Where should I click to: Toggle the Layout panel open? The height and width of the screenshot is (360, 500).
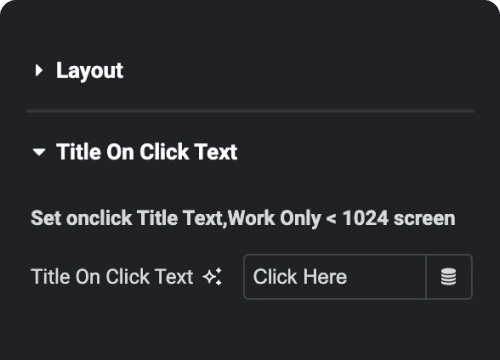coord(89,71)
